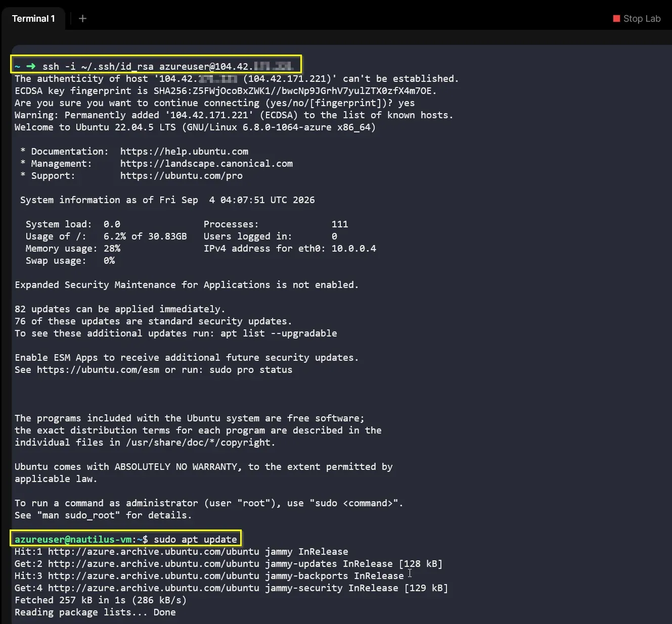
Task: Click the 'Hit:3' jammy-backports line
Action: (x=209, y=576)
